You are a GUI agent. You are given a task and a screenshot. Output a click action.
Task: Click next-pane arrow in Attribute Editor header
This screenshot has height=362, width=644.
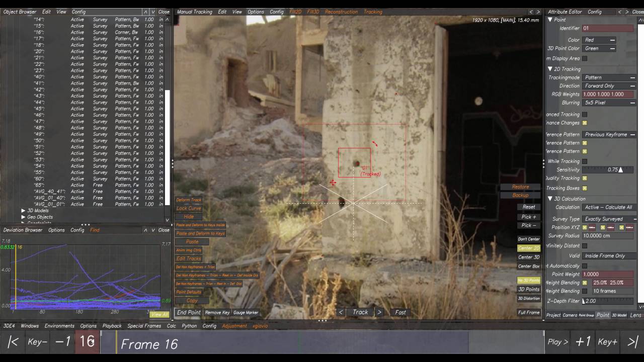tap(627, 12)
